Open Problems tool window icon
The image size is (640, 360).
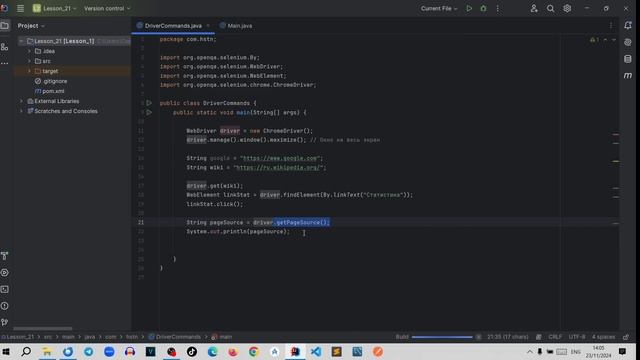click(x=5, y=306)
